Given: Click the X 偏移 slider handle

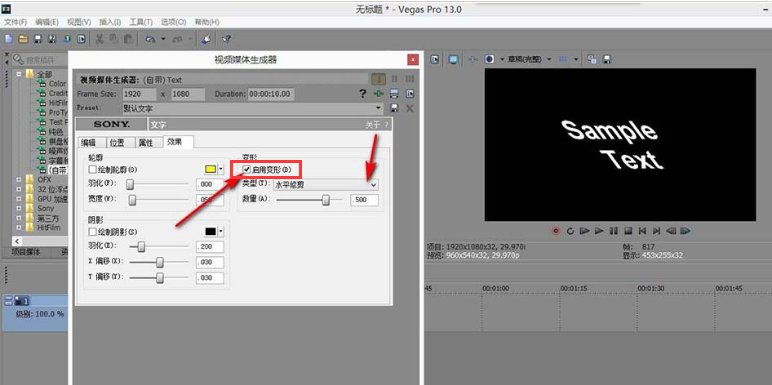Looking at the screenshot, I should (x=160, y=262).
